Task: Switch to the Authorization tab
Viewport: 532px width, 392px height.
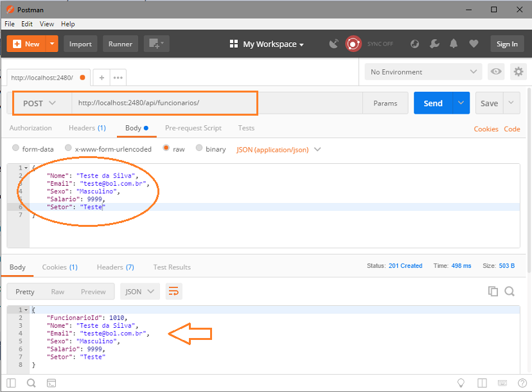Action: [31, 128]
